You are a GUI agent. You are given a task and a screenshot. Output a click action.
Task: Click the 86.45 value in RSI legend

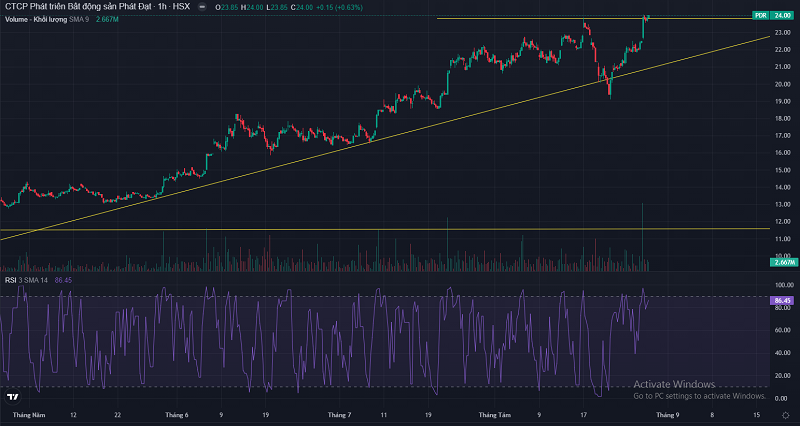pos(68,280)
